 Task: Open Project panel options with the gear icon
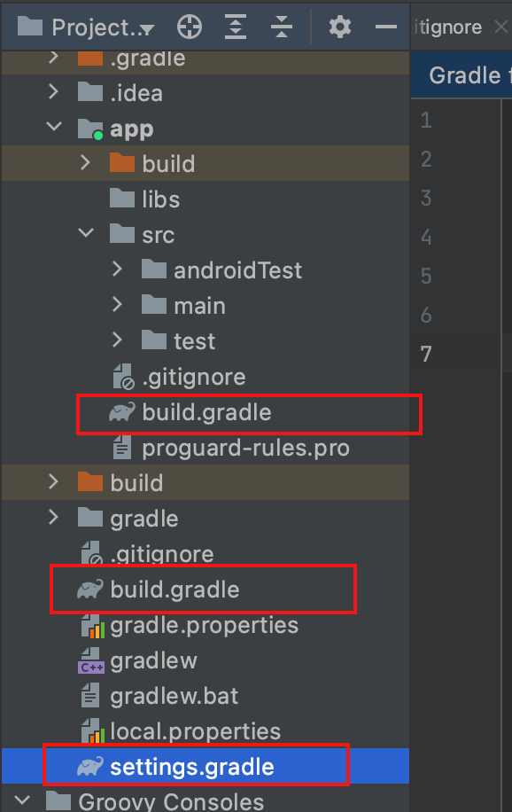coord(339,27)
